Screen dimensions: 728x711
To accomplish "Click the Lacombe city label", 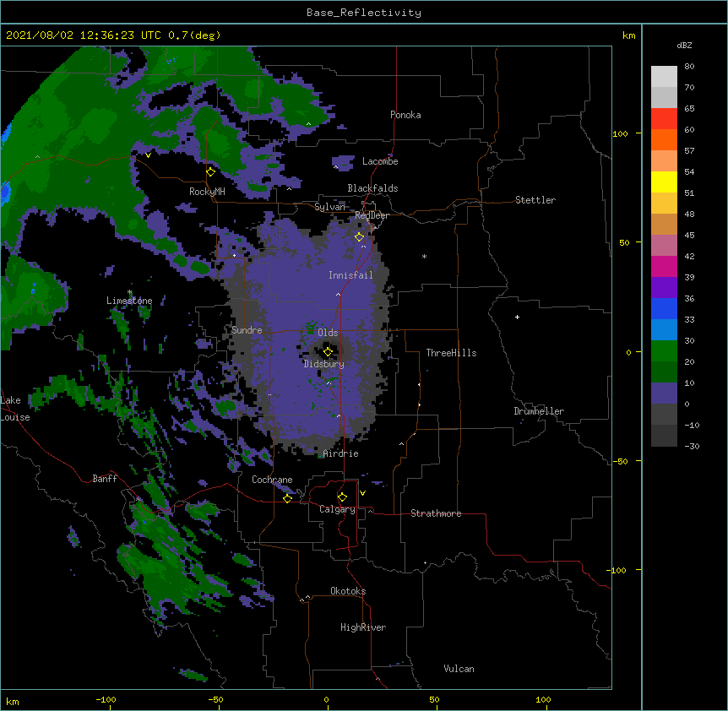I will pos(380,161).
